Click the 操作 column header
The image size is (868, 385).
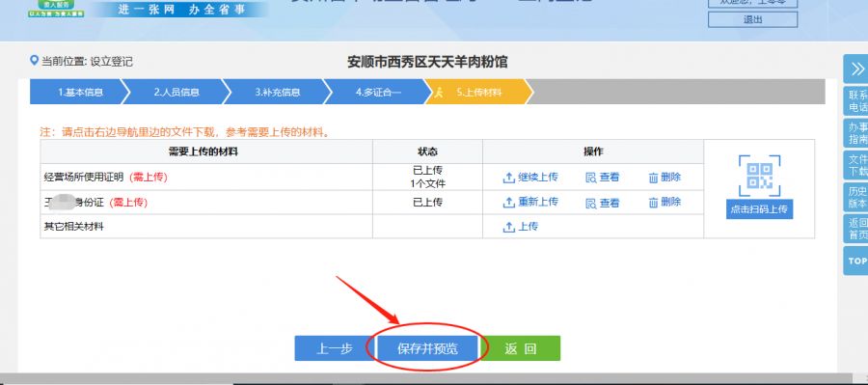[x=593, y=151]
